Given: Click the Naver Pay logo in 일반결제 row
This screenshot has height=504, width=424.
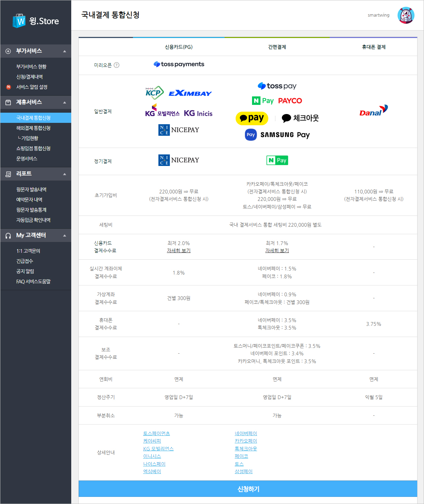Looking at the screenshot, I should [263, 101].
